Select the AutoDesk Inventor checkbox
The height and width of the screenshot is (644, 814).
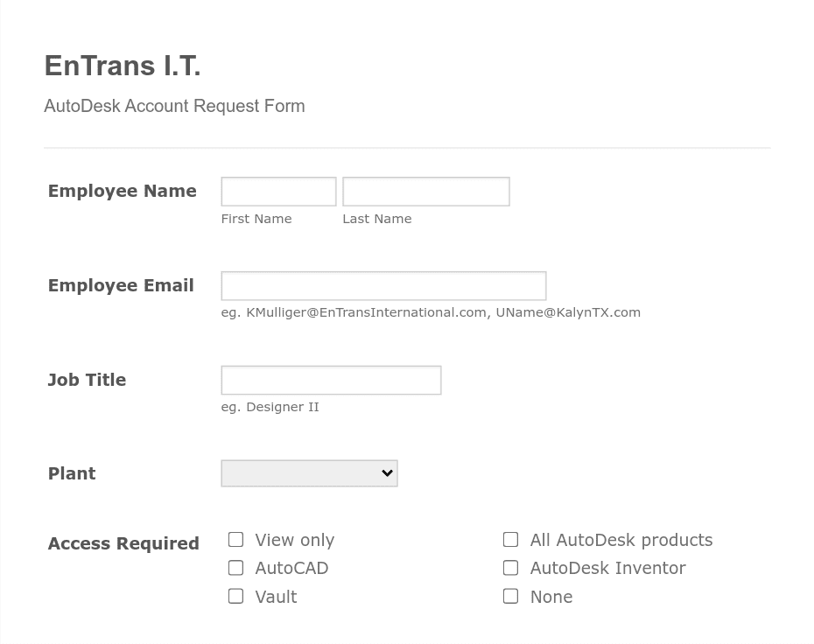click(511, 568)
